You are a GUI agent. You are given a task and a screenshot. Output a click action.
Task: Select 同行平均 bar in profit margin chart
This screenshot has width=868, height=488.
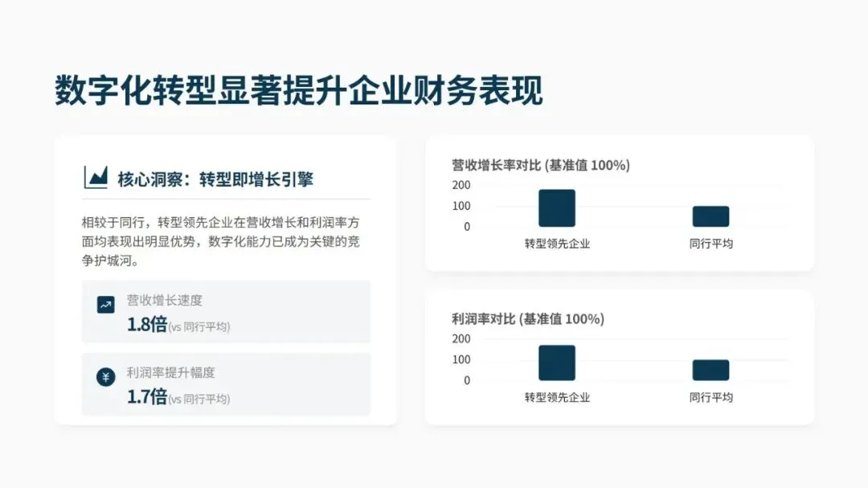[710, 370]
